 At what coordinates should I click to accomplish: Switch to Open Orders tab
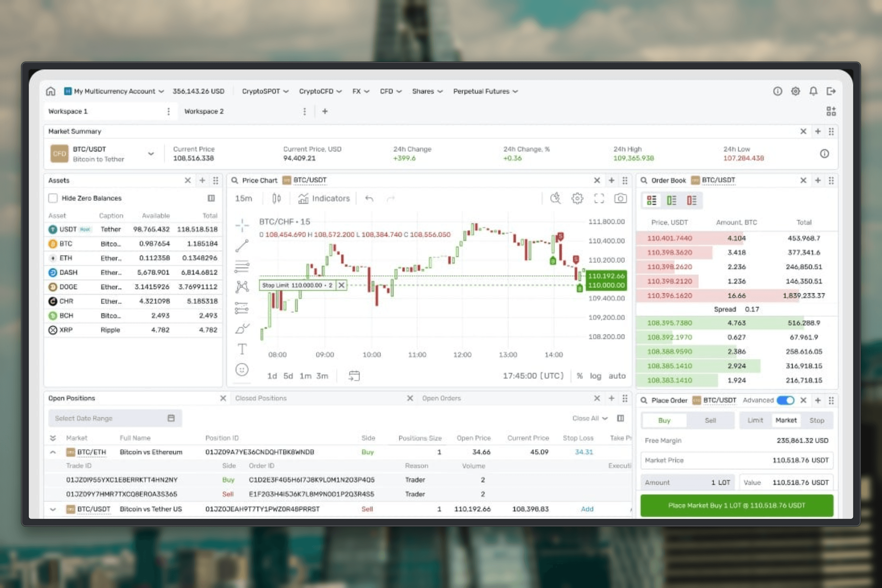click(x=441, y=398)
